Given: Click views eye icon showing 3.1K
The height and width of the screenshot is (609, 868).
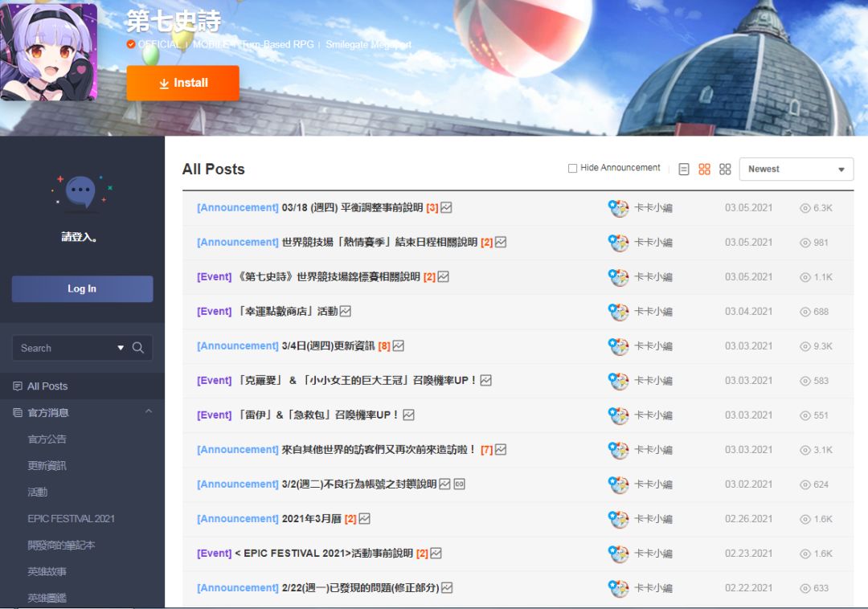Looking at the screenshot, I should 805,450.
